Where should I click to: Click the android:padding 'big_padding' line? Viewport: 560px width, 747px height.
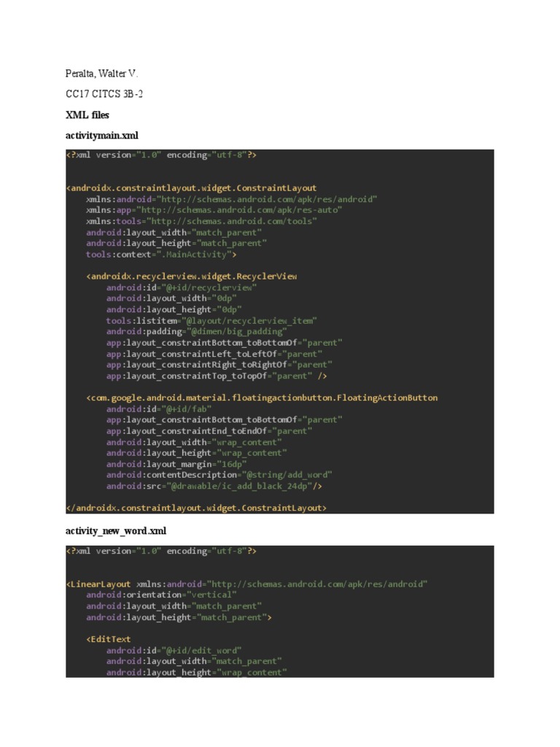196,332
